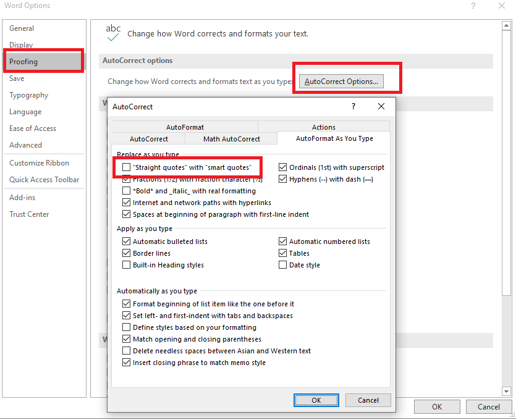Open the Ease of Access category
The width and height of the screenshot is (516, 420).
tap(43, 128)
